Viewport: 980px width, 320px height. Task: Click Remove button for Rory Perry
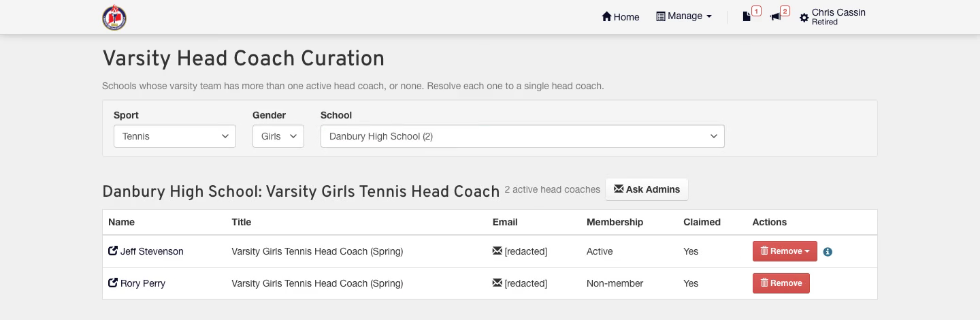[x=781, y=283]
